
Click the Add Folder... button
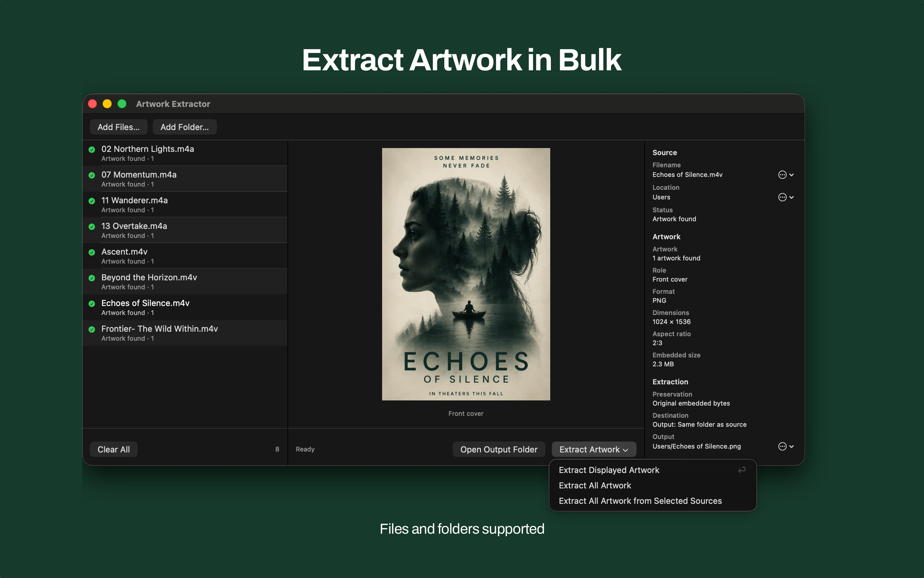pyautogui.click(x=184, y=127)
